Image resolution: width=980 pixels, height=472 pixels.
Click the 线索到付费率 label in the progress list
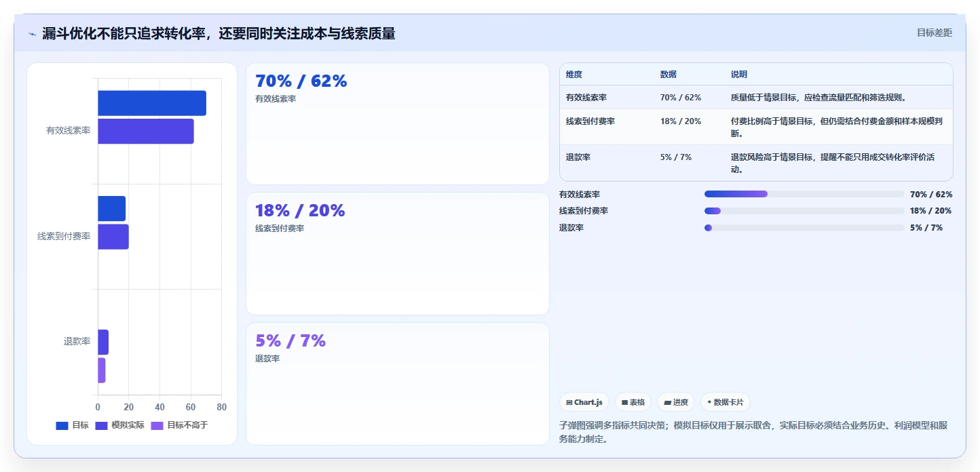click(584, 211)
